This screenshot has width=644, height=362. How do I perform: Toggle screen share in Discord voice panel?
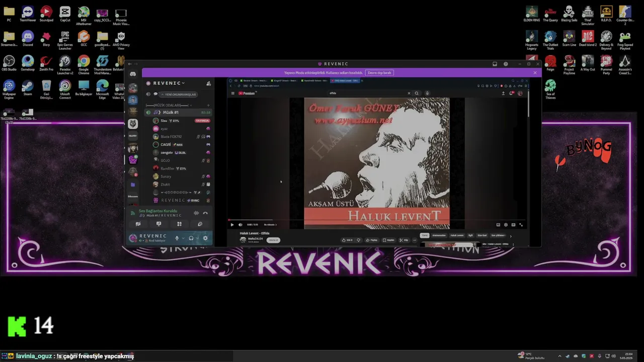[x=158, y=224]
